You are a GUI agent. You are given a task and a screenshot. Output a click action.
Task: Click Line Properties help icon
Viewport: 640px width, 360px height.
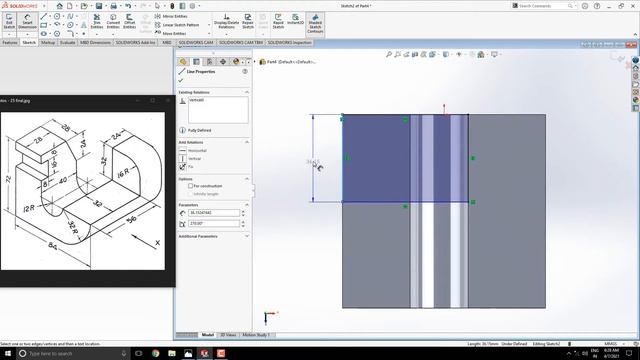tap(245, 71)
